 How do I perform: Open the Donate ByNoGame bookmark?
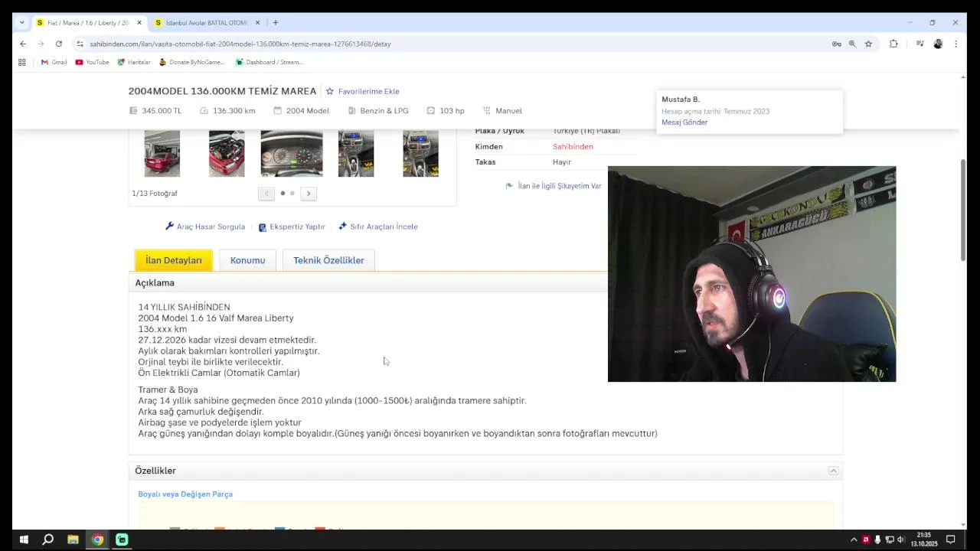point(191,62)
